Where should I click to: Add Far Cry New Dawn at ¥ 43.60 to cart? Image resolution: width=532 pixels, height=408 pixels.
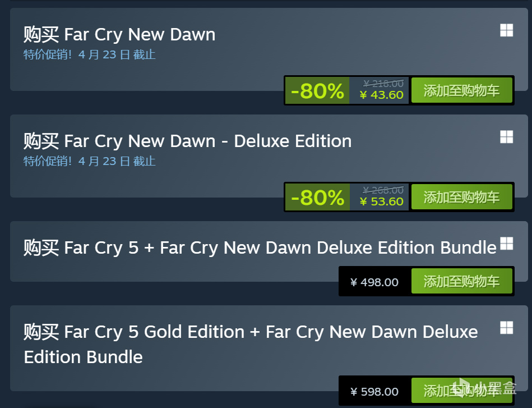click(461, 90)
